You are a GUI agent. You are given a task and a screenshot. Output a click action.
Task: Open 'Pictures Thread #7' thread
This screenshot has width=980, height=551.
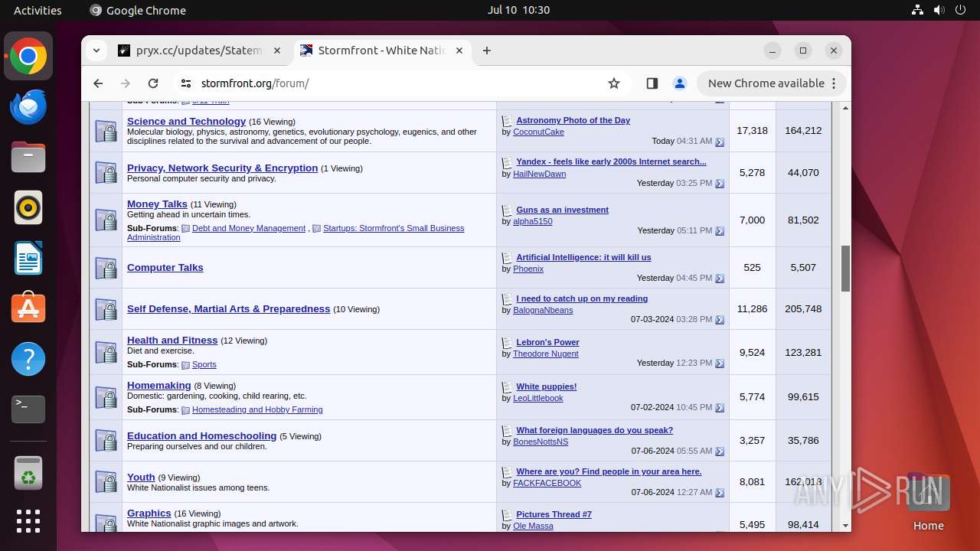pyautogui.click(x=554, y=514)
